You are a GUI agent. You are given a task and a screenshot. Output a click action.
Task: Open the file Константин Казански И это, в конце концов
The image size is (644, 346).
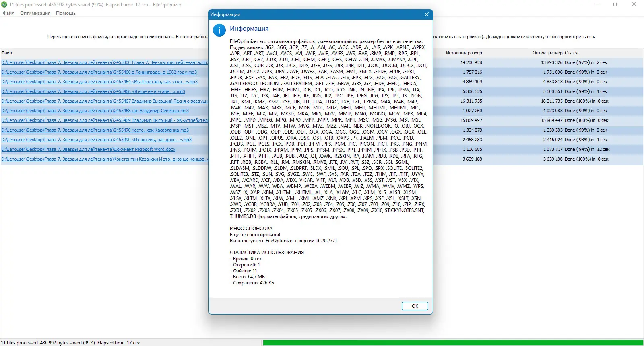pyautogui.click(x=105, y=159)
